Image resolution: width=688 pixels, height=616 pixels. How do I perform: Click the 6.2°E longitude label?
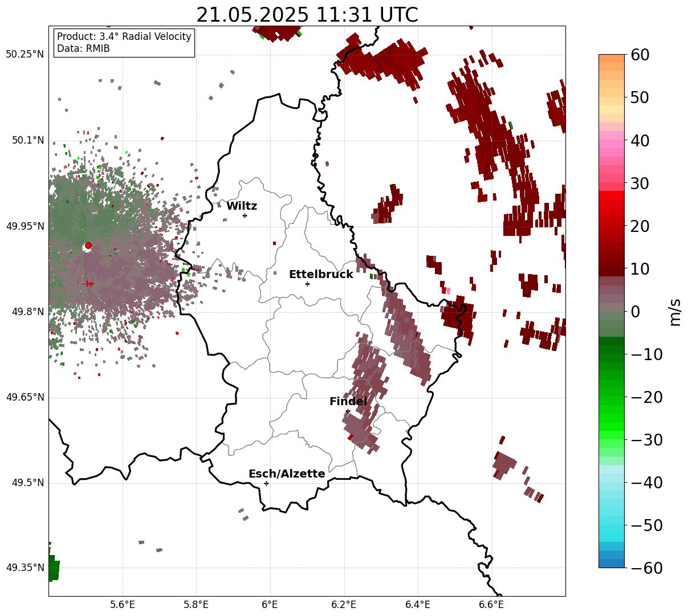click(344, 605)
